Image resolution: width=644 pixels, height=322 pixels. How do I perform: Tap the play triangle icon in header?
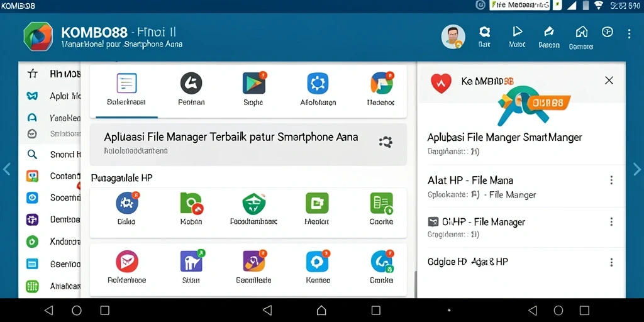518,31
